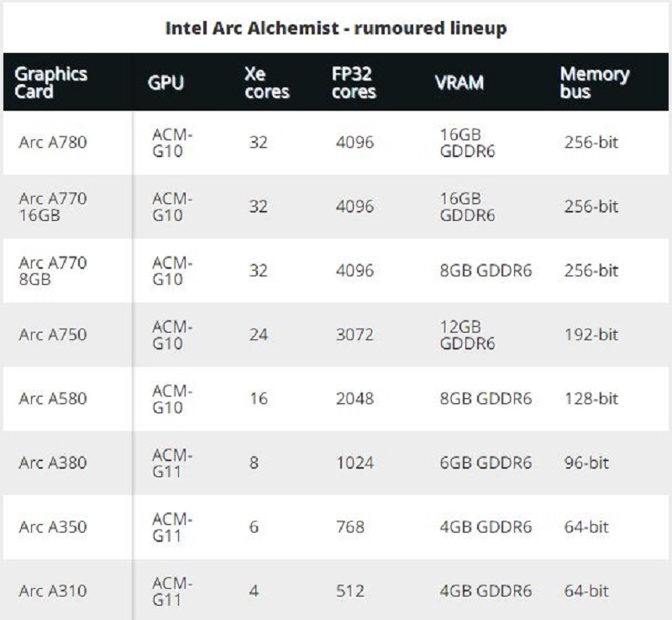Select the Arc A350 cell
The width and height of the screenshot is (672, 620).
tap(52, 528)
